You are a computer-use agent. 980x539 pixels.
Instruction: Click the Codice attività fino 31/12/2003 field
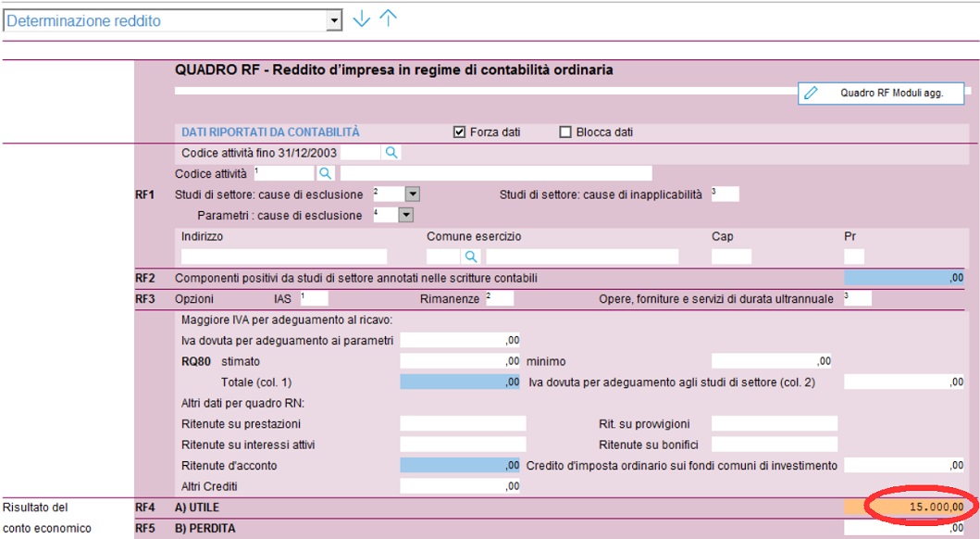coord(361,153)
